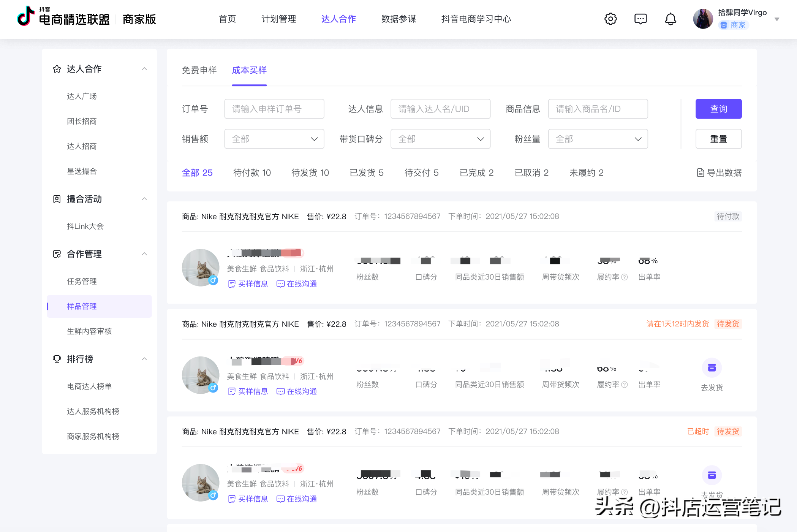Click the cat avatar in 已超时 order
Screen dimensions: 797x532
[201, 483]
